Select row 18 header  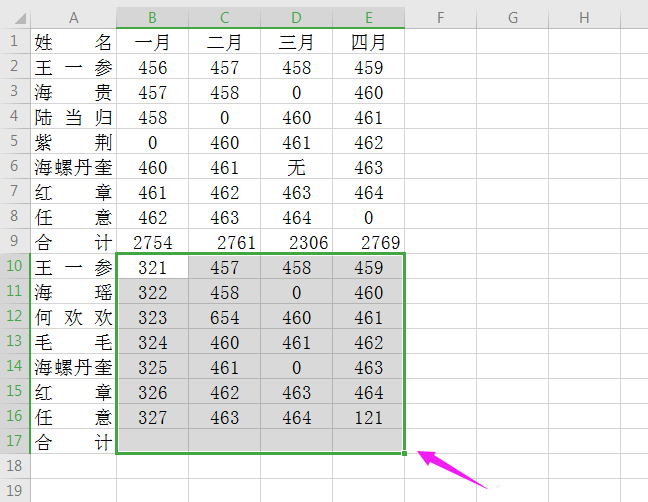click(x=15, y=466)
